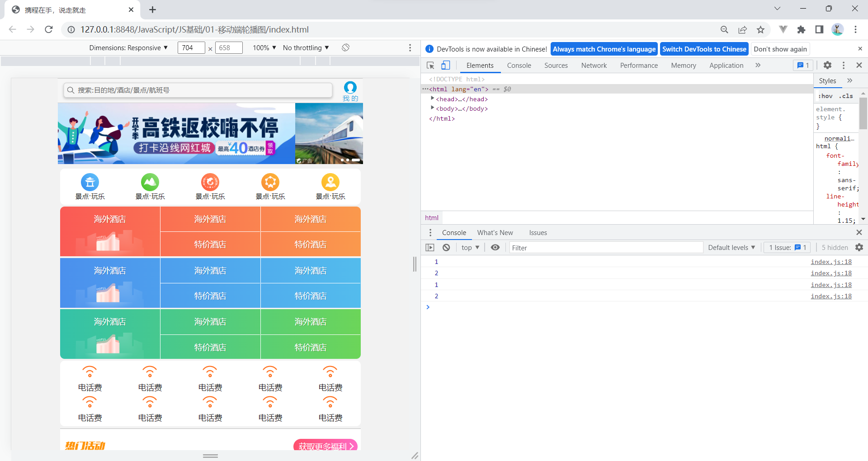Toggle the device emulation toolbar off
This screenshot has height=461, width=868.
[x=446, y=65]
